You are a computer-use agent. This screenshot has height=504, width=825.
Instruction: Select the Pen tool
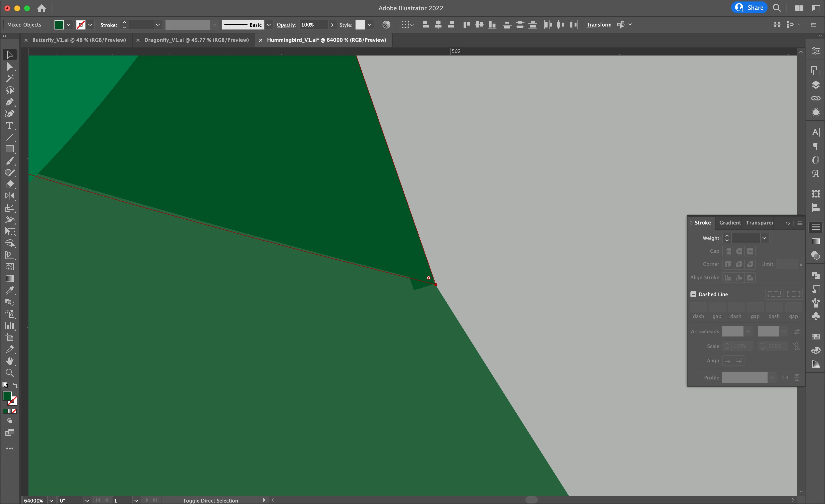[10, 102]
